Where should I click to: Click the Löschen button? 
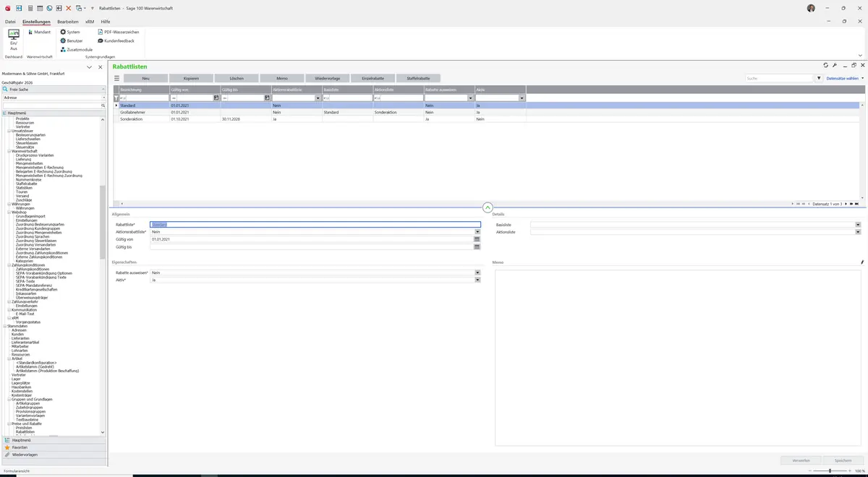tap(237, 78)
